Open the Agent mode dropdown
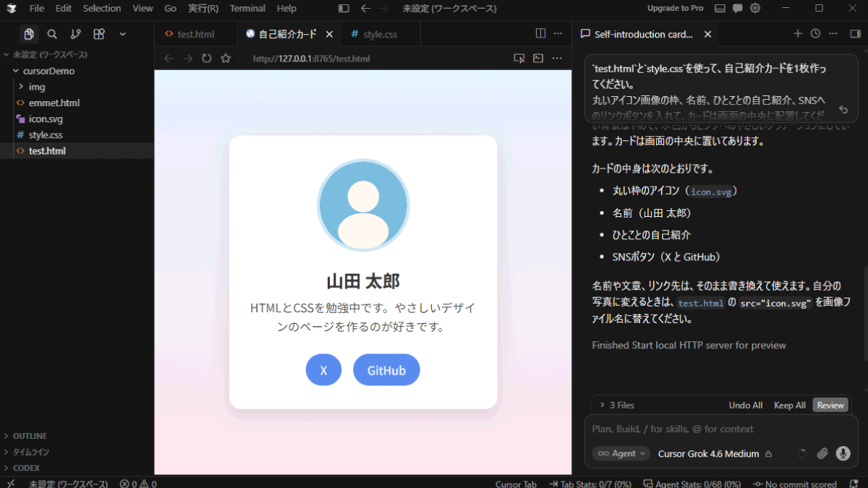The height and width of the screenshot is (488, 868). tap(621, 453)
